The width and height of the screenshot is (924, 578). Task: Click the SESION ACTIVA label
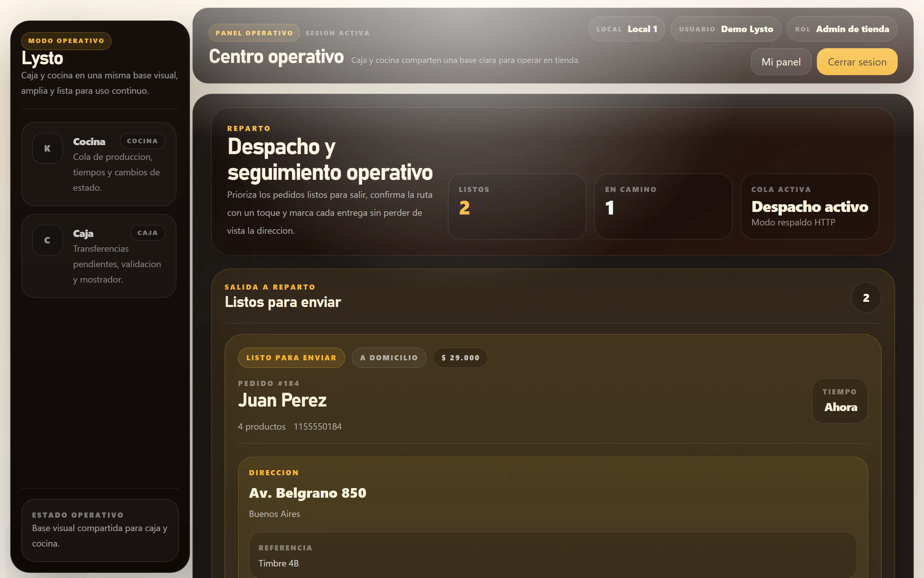338,33
